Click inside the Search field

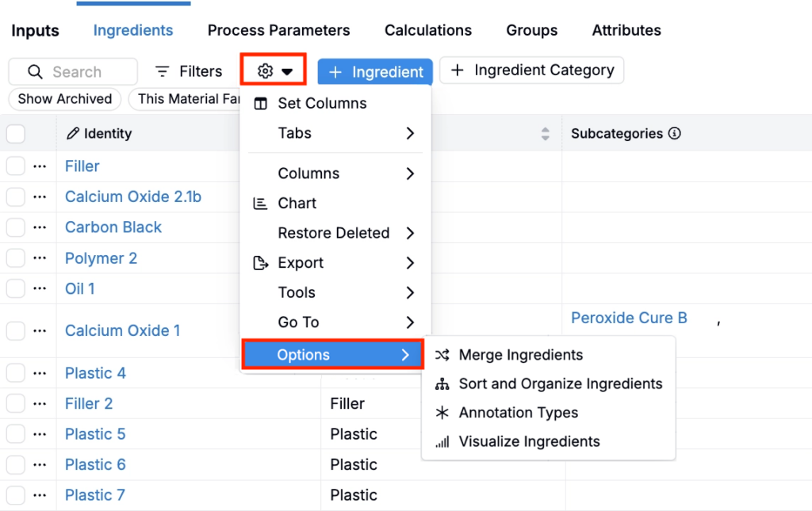coord(73,71)
